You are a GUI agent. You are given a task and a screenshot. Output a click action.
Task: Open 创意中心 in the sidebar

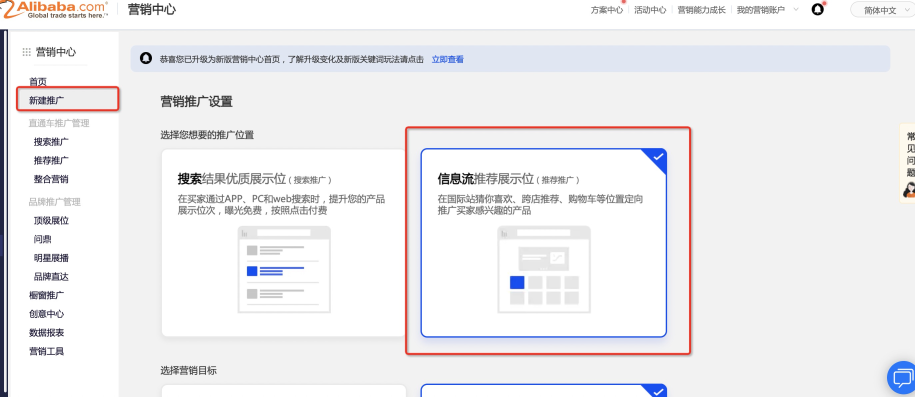47,314
